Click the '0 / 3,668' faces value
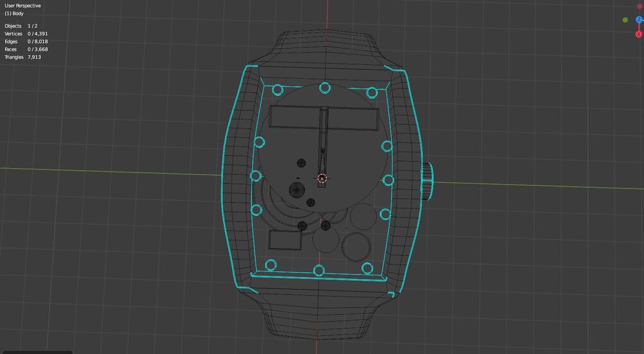The height and width of the screenshot is (354, 644). [x=38, y=49]
